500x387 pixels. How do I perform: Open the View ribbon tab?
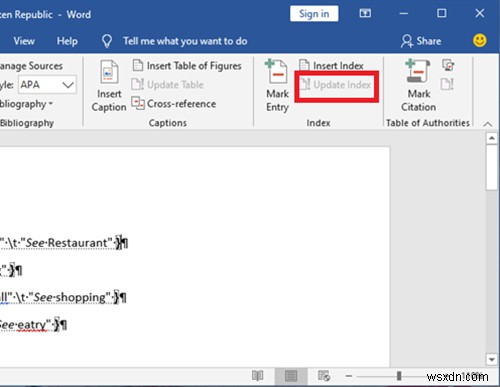point(24,41)
